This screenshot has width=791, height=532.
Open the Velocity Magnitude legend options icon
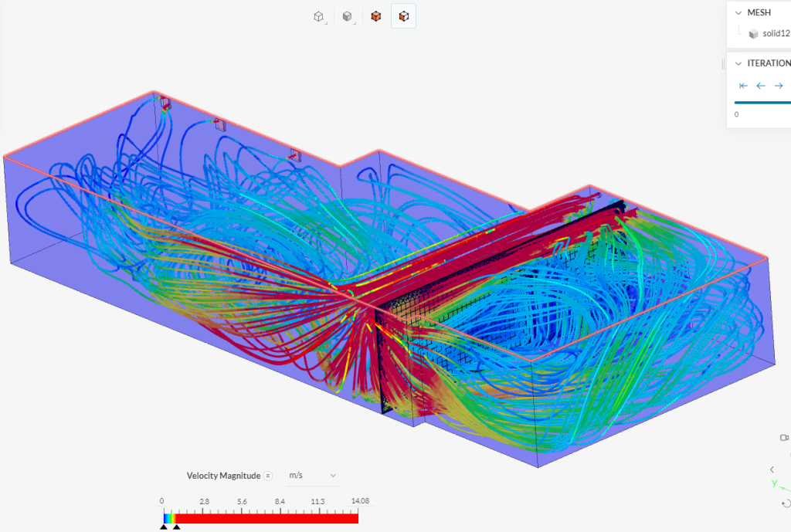[268, 476]
